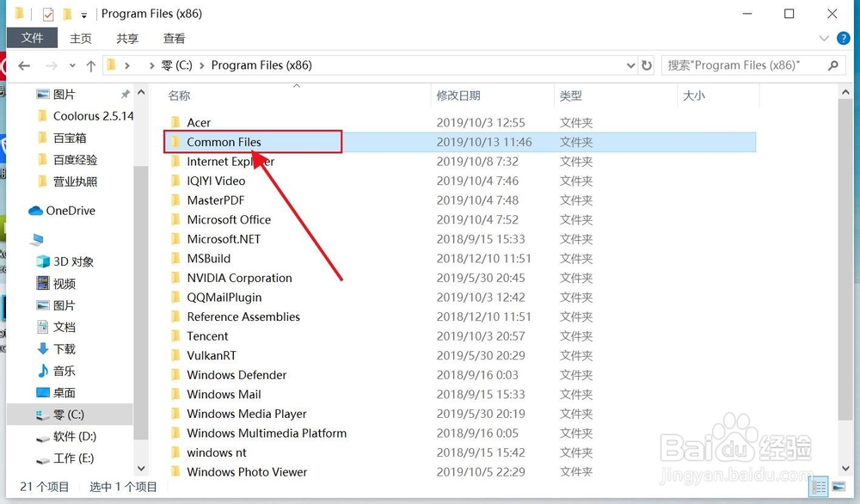Select the QQMailPlugin folder icon

click(175, 298)
